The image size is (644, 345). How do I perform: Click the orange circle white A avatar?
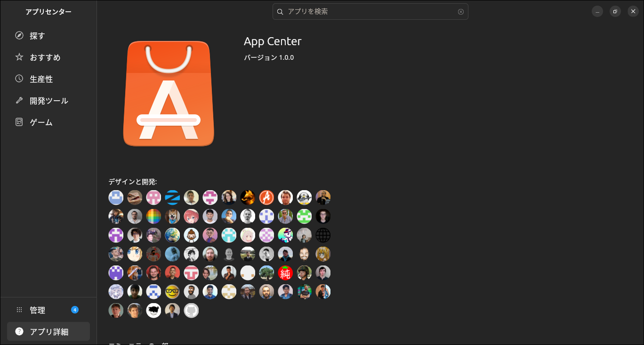click(x=266, y=198)
